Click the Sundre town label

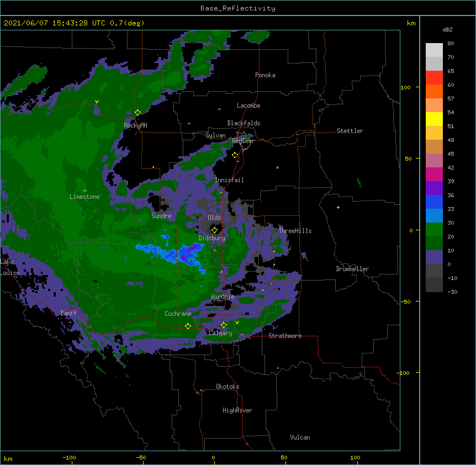(161, 216)
